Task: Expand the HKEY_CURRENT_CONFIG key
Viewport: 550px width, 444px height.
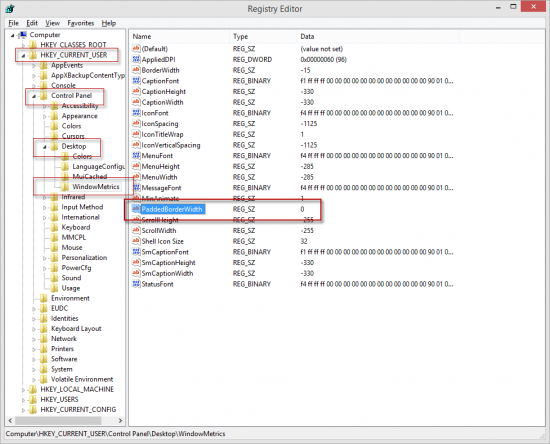Action: click(23, 410)
